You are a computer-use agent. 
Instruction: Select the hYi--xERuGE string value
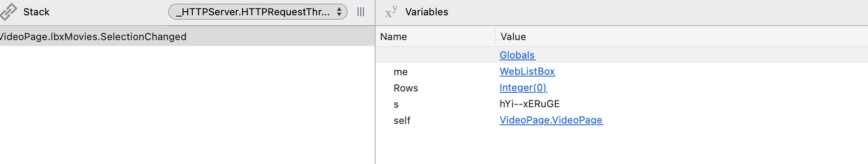[x=530, y=104]
